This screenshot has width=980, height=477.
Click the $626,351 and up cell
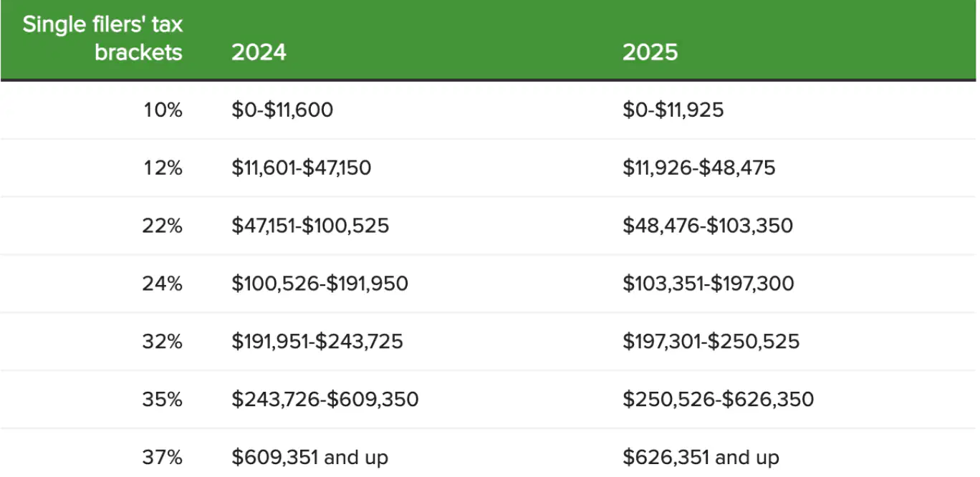click(701, 457)
